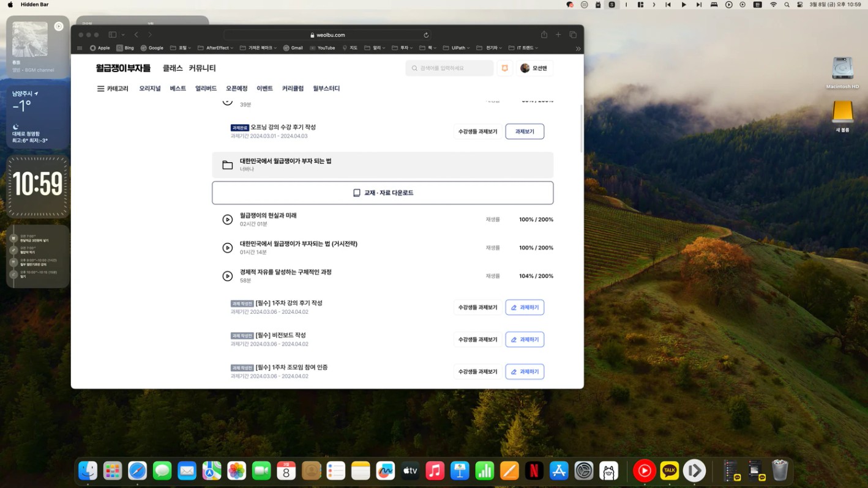Open Control Center in menu bar
Screen dimensions: 868x488
(x=799, y=5)
